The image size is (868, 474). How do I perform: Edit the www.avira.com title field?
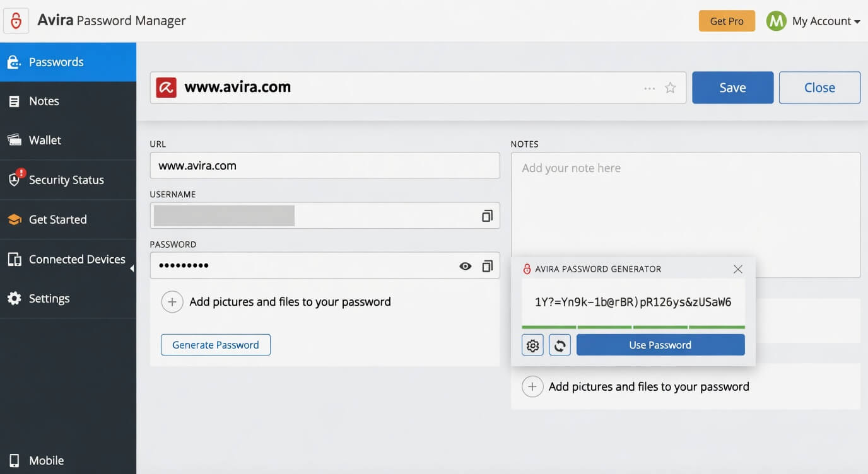[418, 88]
